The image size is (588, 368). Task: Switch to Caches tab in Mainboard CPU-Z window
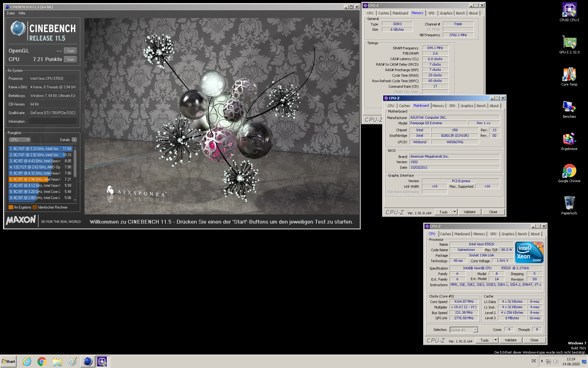tap(404, 106)
